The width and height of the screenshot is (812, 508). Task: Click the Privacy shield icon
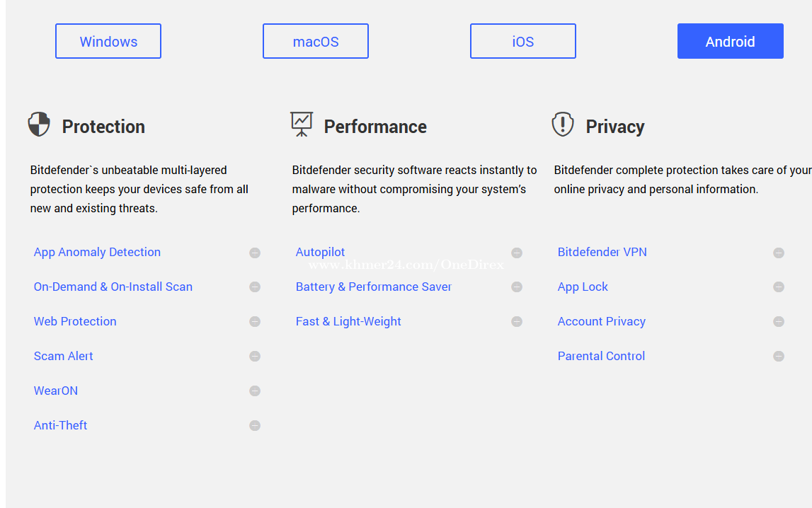click(562, 125)
